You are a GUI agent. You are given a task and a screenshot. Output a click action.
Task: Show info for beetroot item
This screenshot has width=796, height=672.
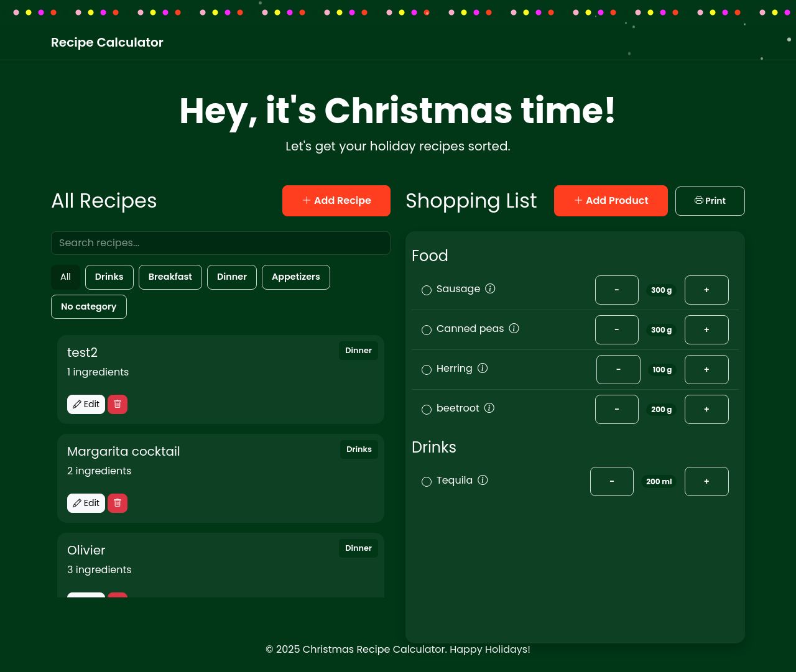tap(489, 408)
